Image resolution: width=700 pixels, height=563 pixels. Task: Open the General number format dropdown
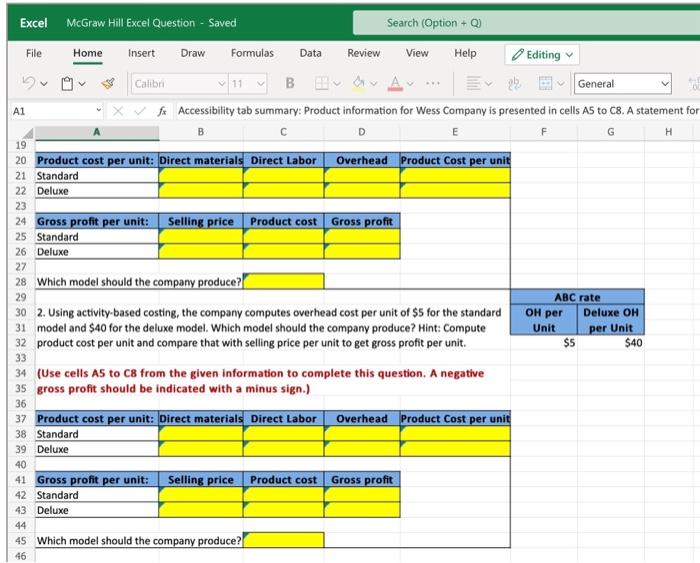coord(622,83)
